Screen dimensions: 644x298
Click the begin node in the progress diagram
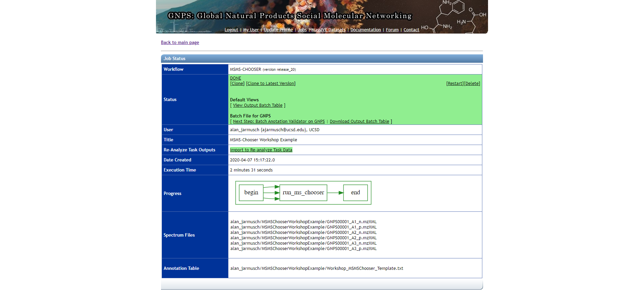point(251,193)
